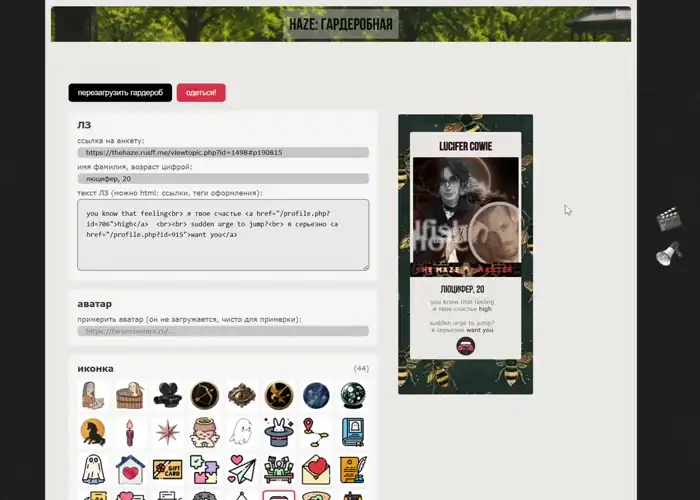The height and width of the screenshot is (500, 700).
Task: Focus the 'имя фамилия, возраст' field
Action: (223, 179)
